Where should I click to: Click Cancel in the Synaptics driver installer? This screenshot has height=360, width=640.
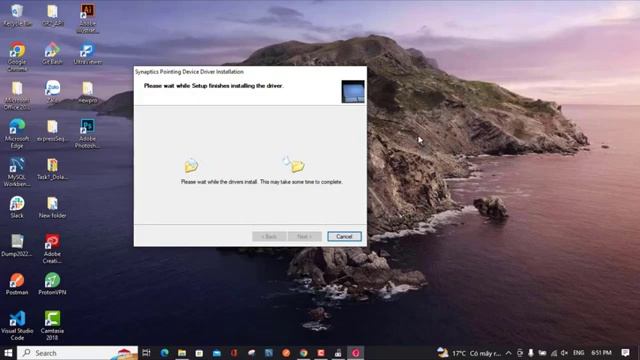[x=344, y=236]
